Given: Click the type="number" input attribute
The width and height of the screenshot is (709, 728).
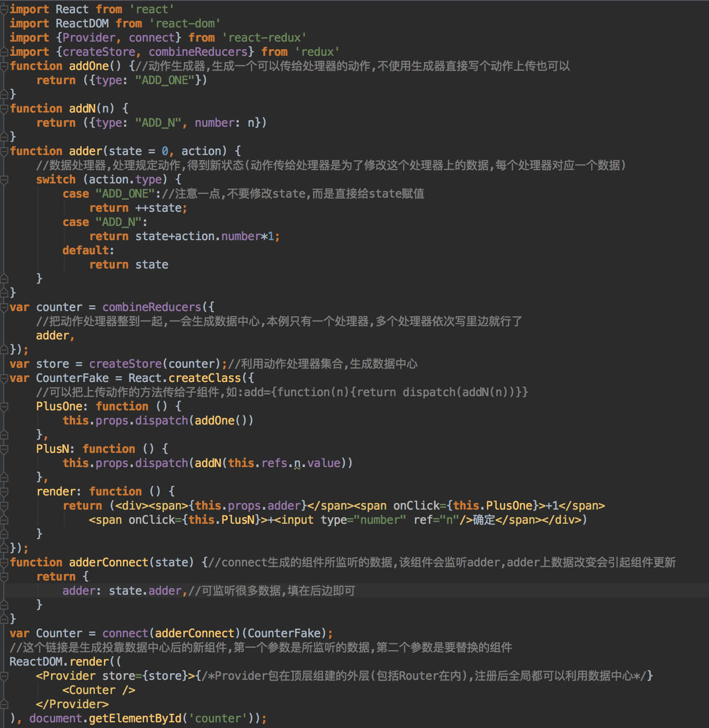Looking at the screenshot, I should (x=363, y=520).
